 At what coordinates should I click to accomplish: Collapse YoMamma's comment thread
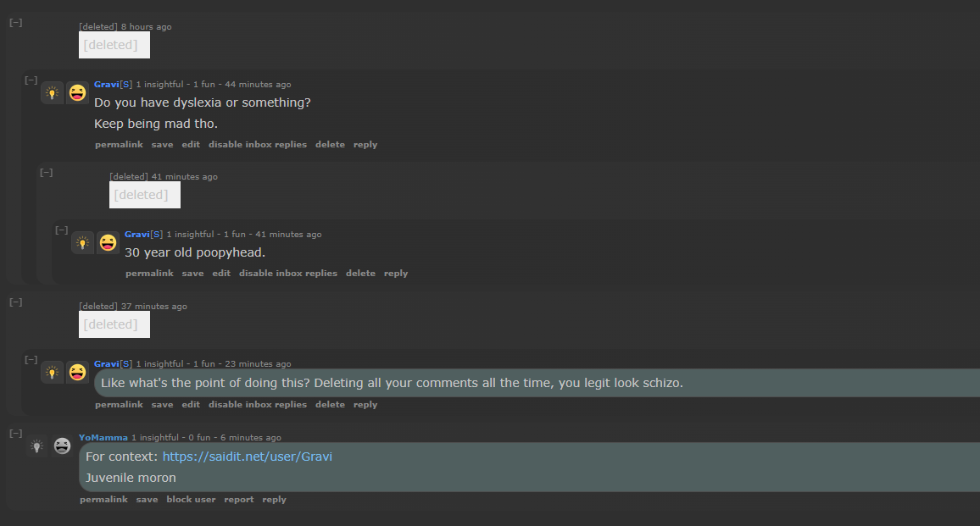(16, 434)
